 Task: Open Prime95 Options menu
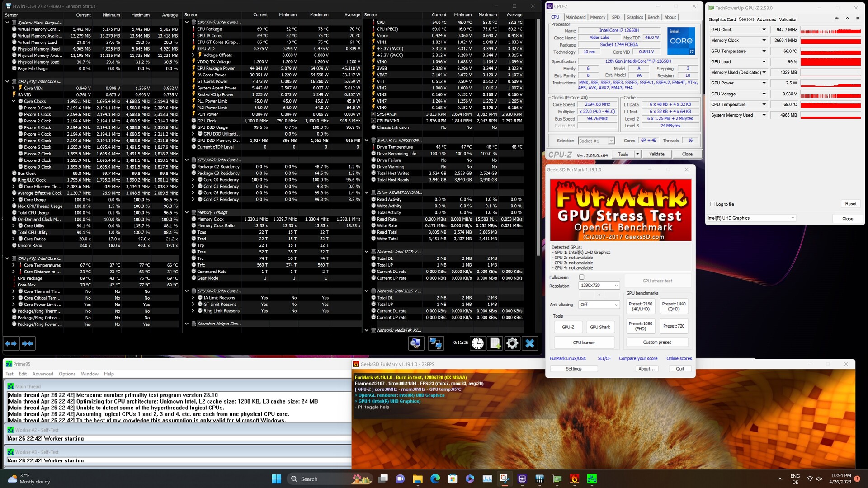[67, 374]
